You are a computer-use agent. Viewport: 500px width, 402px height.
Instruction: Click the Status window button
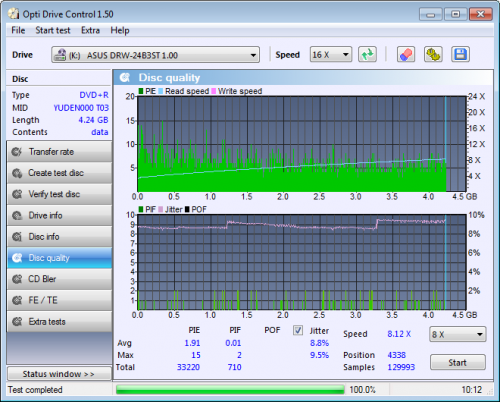(59, 374)
